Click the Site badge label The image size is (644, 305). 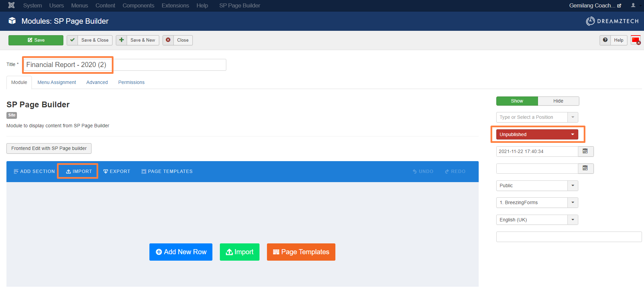[12, 115]
